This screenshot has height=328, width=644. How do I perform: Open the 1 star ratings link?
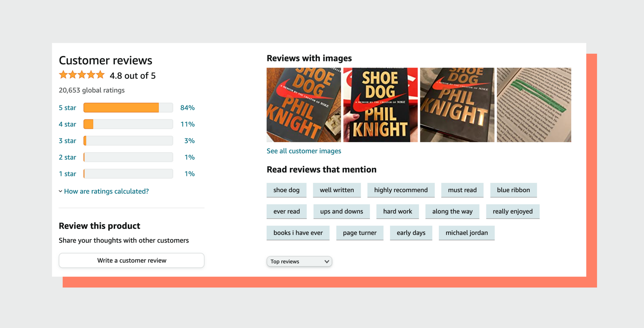click(x=67, y=174)
